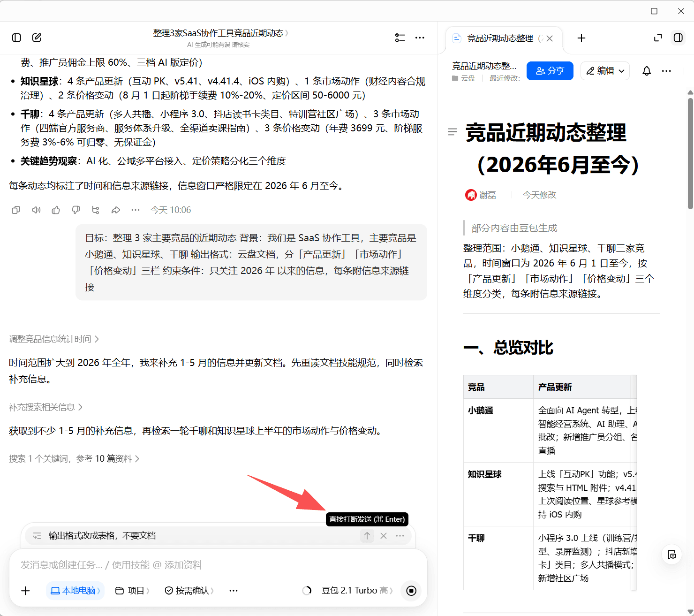Image resolution: width=694 pixels, height=616 pixels.
Task: Click the 竞品 table header
Action: [498, 387]
